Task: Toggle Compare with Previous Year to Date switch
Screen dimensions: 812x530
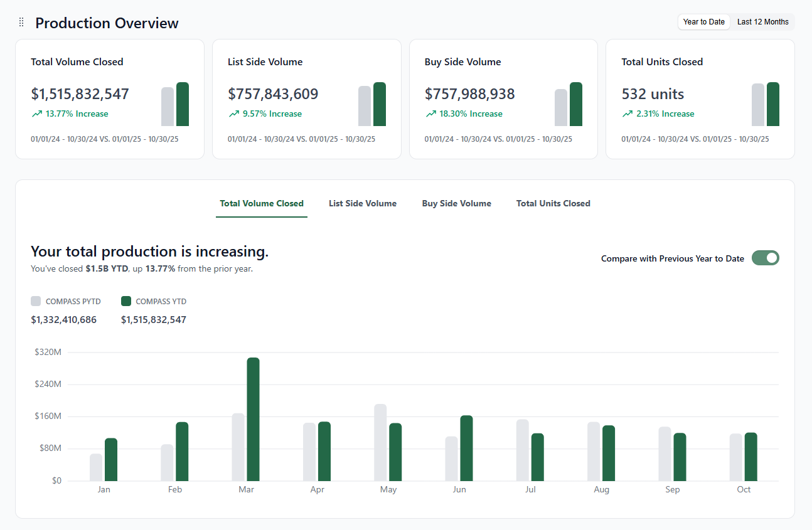Action: (x=765, y=258)
